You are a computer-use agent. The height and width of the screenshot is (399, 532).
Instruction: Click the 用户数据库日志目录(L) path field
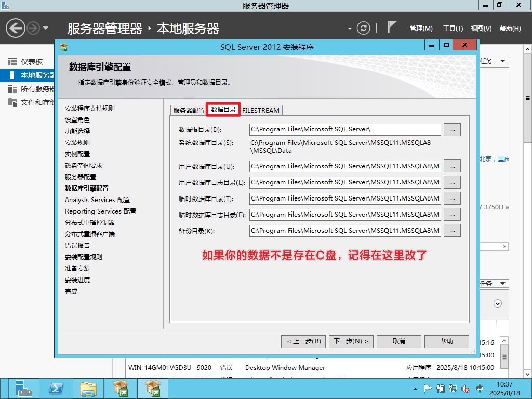point(345,182)
